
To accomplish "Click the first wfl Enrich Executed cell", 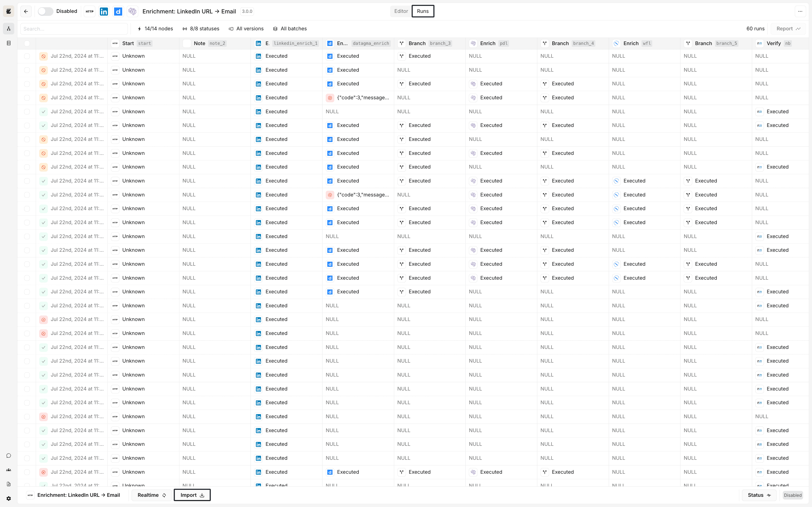I will [x=644, y=181].
